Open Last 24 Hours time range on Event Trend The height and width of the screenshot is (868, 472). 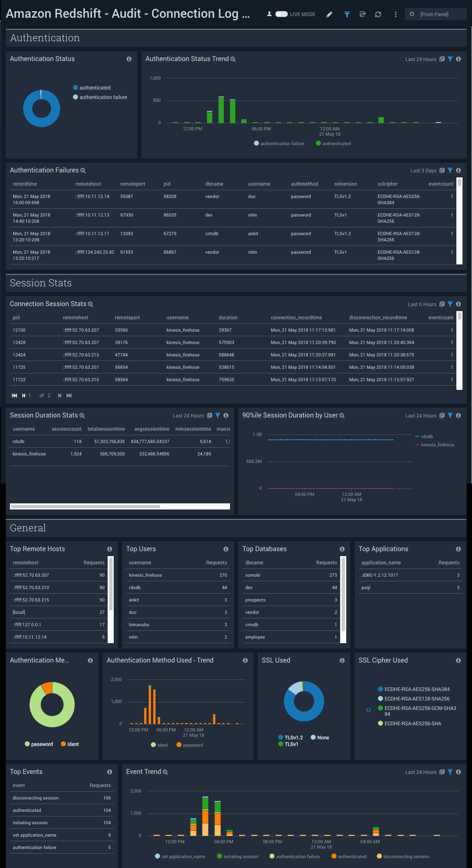click(420, 772)
